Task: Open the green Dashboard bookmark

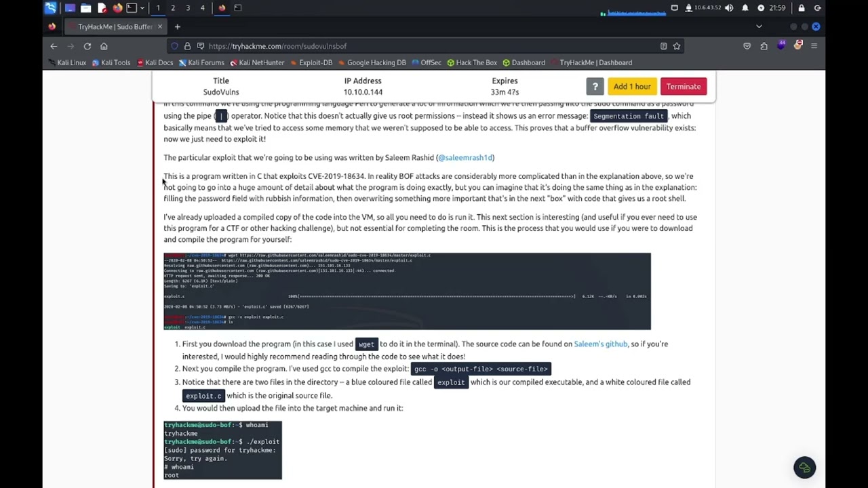Action: (x=524, y=62)
